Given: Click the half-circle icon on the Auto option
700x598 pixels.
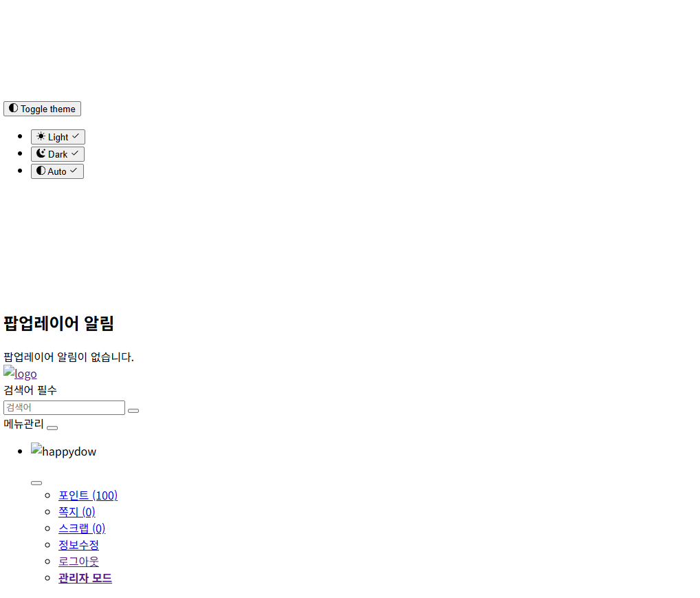Looking at the screenshot, I should (x=41, y=171).
